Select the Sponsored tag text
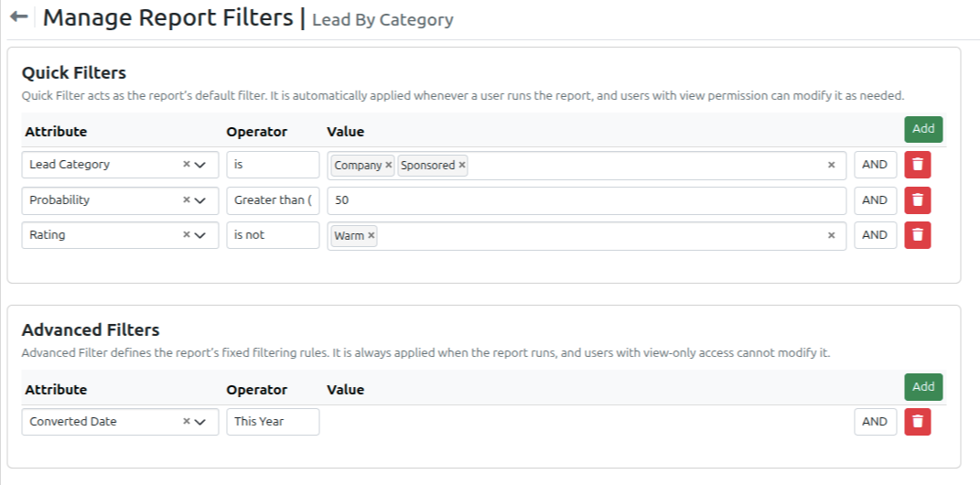Image resolution: width=980 pixels, height=485 pixels. tap(428, 165)
